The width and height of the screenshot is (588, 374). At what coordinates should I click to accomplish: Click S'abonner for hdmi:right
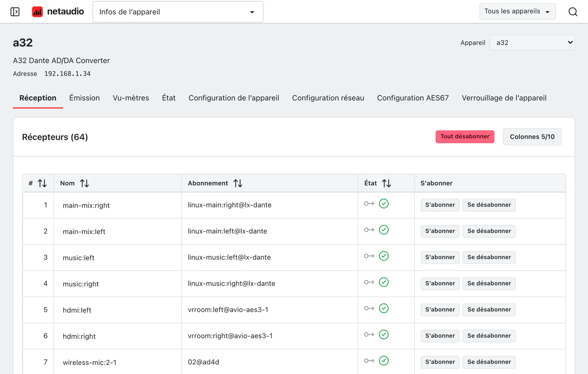[440, 336]
